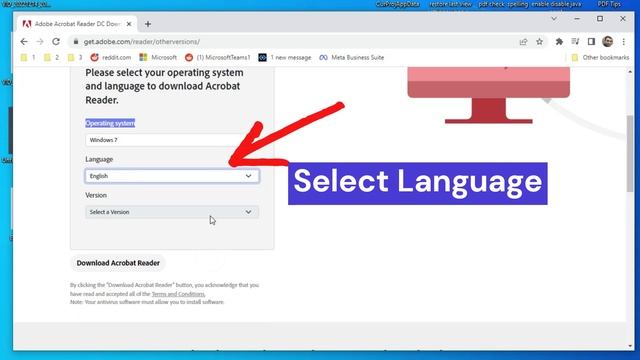Click the padlock site info icon
This screenshot has width=640, height=360.
click(76, 42)
